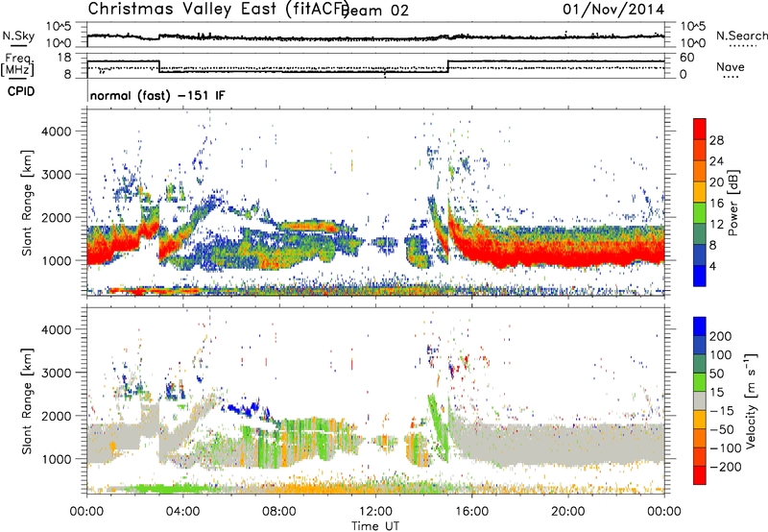The width and height of the screenshot is (768, 532).
Task: Click the '24' label on Power color bar
Action: click(716, 161)
